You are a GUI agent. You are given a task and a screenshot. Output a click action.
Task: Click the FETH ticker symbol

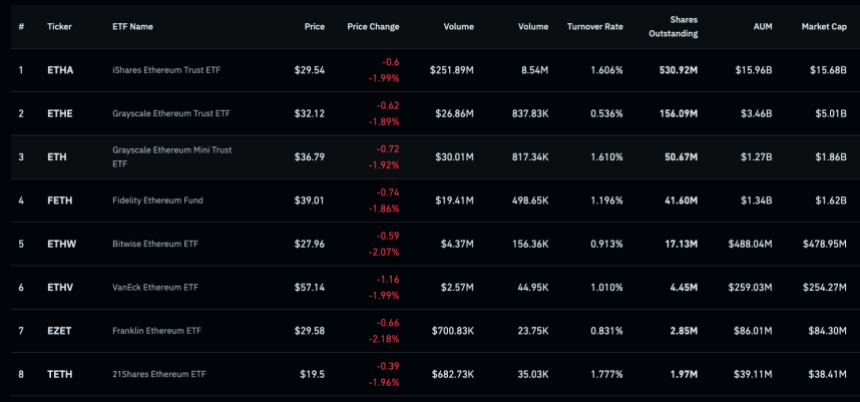coord(60,200)
